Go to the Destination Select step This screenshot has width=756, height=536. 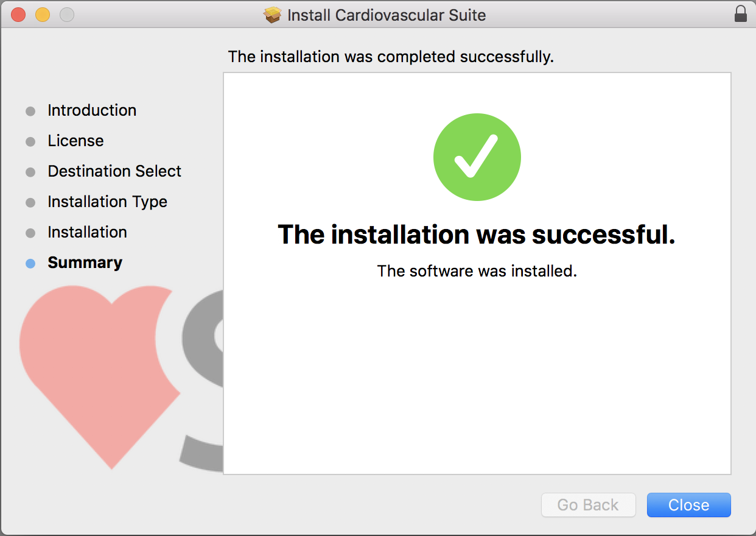(x=114, y=171)
